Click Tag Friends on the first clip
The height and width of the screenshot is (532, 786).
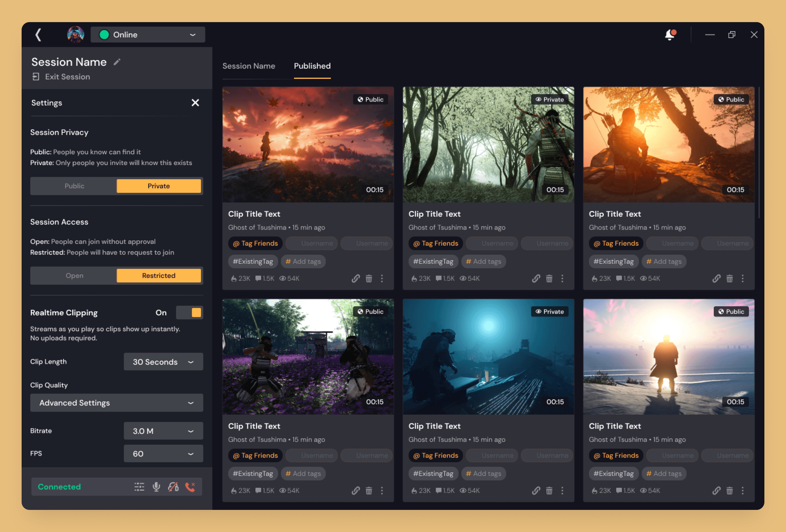coord(255,243)
